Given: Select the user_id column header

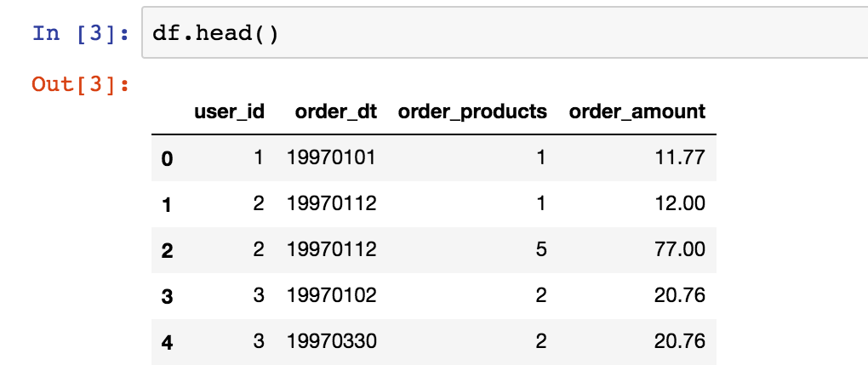Looking at the screenshot, I should point(229,111).
